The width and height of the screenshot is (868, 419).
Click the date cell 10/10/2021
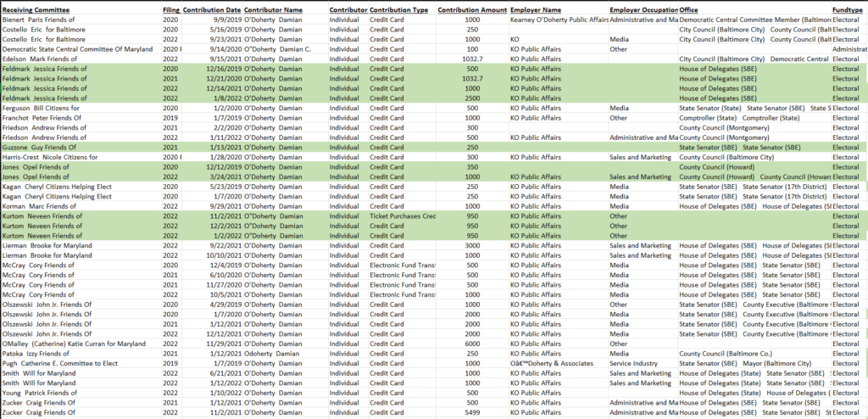(225, 255)
